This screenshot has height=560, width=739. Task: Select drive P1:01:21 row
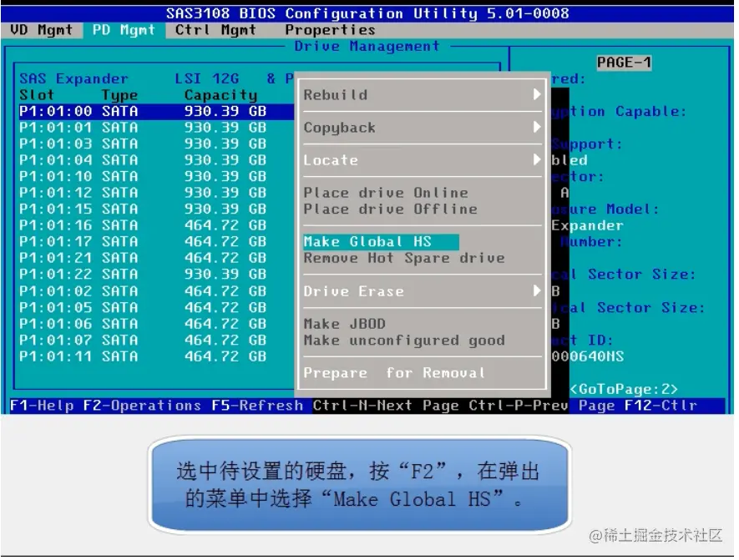coord(155,258)
